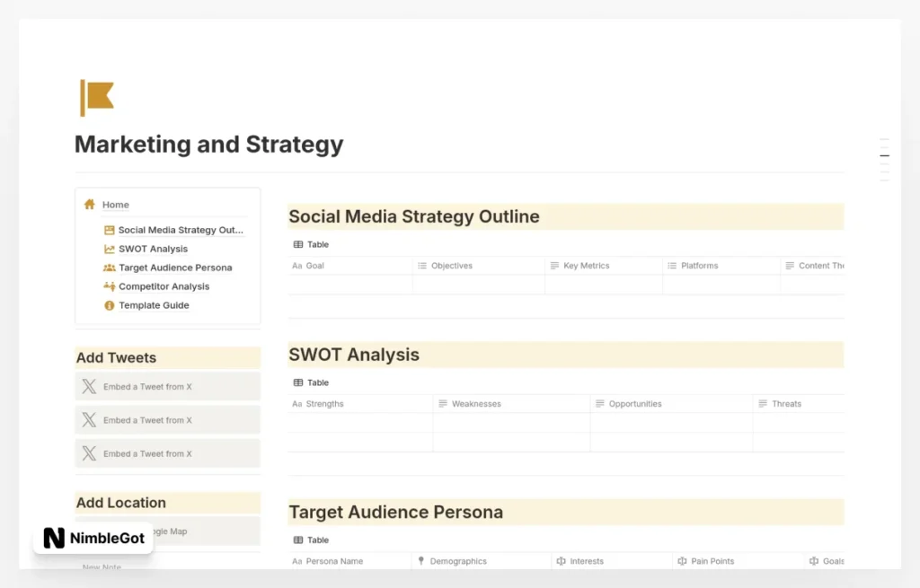This screenshot has height=588, width=920.
Task: Click the Aa icon in the Goal column
Action: coord(297,265)
